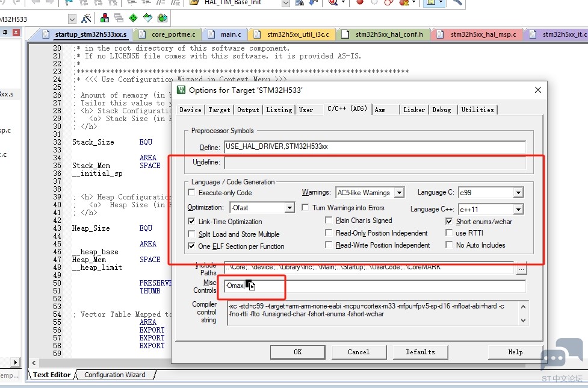Open Manage Run-Time Environment green diamond icon
The height and width of the screenshot is (388, 588).
tap(133, 18)
